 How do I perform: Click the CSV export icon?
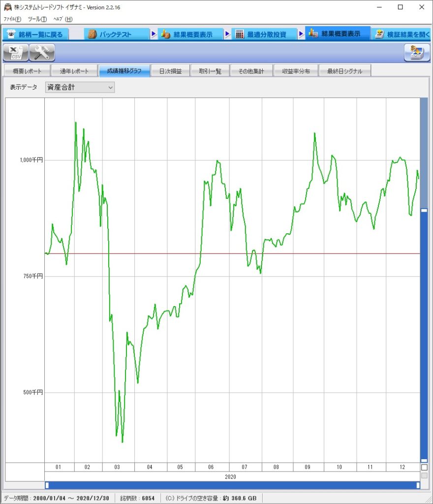click(16, 52)
